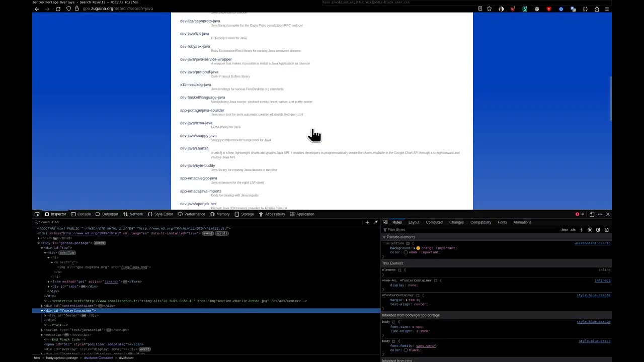Open the error count badge showing 14
The image size is (644, 362).
click(580, 214)
